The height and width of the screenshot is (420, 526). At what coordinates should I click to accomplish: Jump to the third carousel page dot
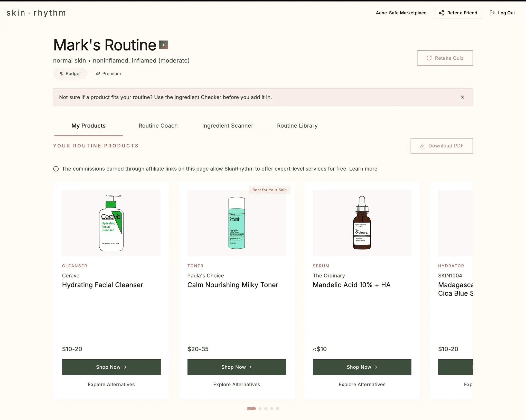tap(266, 408)
